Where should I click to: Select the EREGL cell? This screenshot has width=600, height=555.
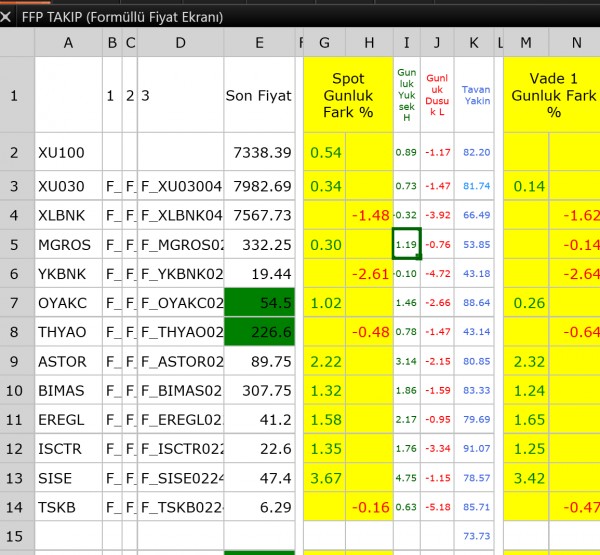[x=68, y=420]
